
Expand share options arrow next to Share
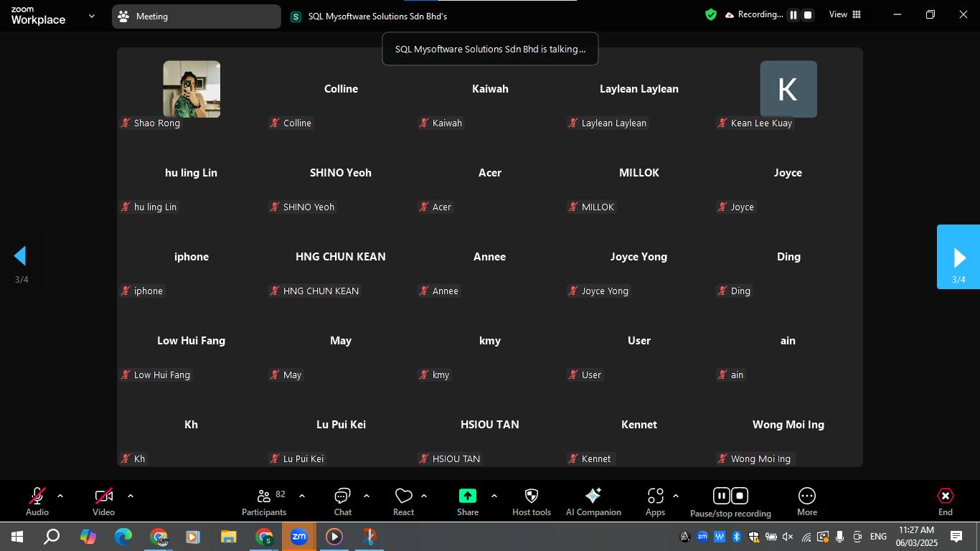pyautogui.click(x=494, y=496)
